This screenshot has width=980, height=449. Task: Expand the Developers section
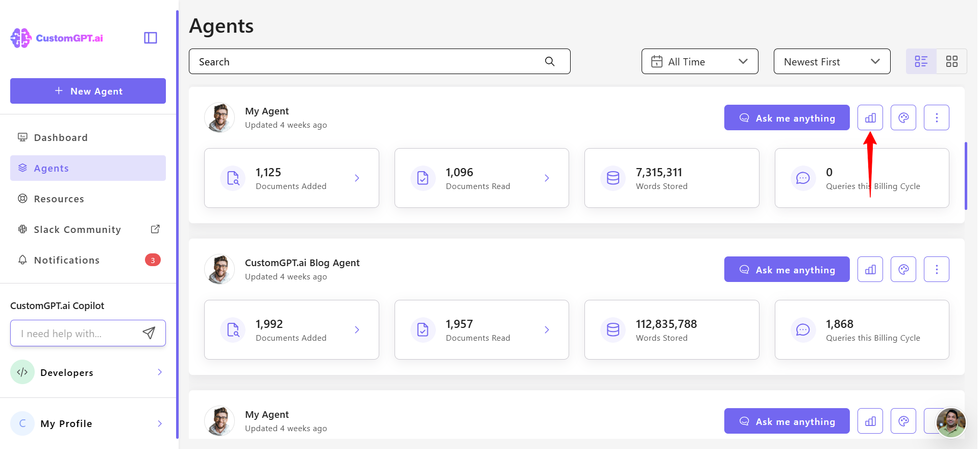[x=88, y=372]
